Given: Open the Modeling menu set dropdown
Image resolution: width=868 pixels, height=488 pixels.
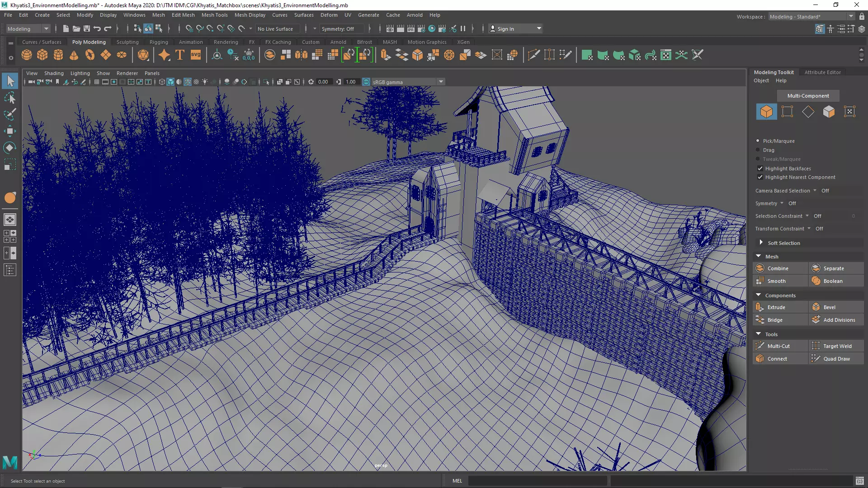Looking at the screenshot, I should pyautogui.click(x=28, y=28).
